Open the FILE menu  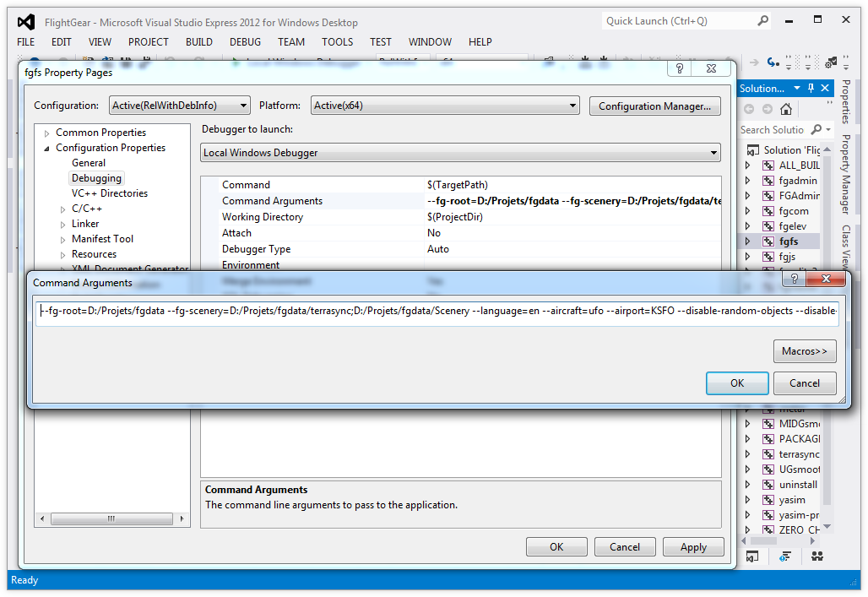25,42
